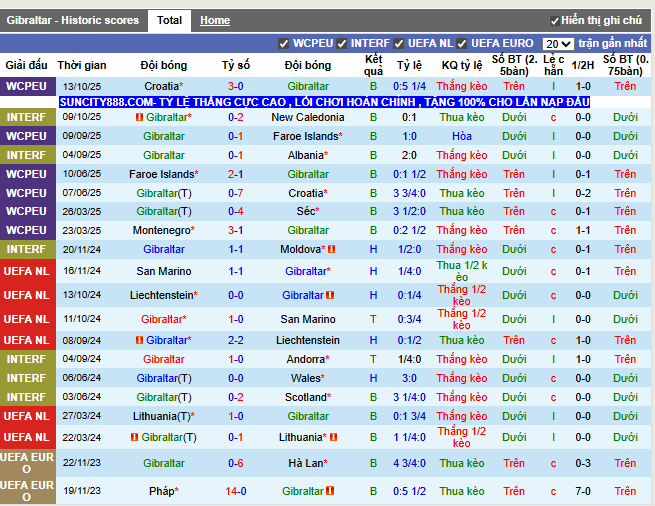Click red card icon in Pháp 14-0 Gibraltar row
The image size is (655, 506).
pyautogui.click(x=330, y=491)
